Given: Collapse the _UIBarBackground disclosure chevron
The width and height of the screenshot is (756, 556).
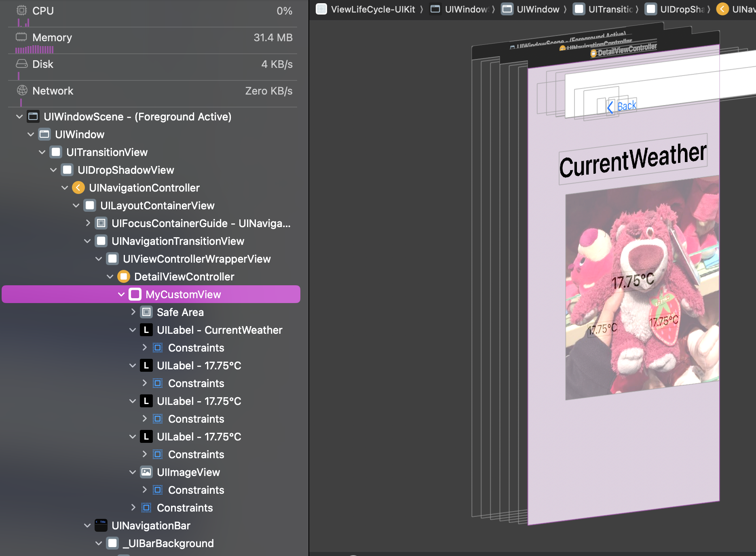Looking at the screenshot, I should (x=99, y=543).
